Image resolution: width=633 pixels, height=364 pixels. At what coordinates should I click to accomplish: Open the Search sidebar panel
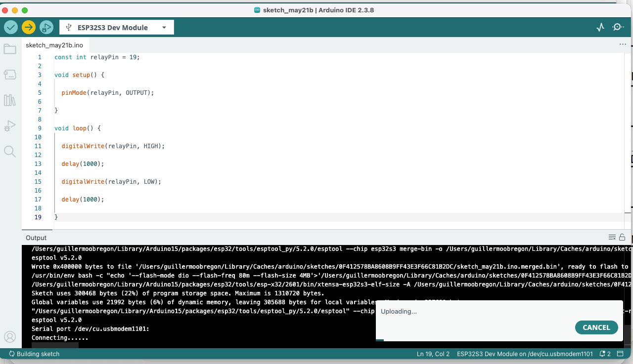pyautogui.click(x=10, y=151)
